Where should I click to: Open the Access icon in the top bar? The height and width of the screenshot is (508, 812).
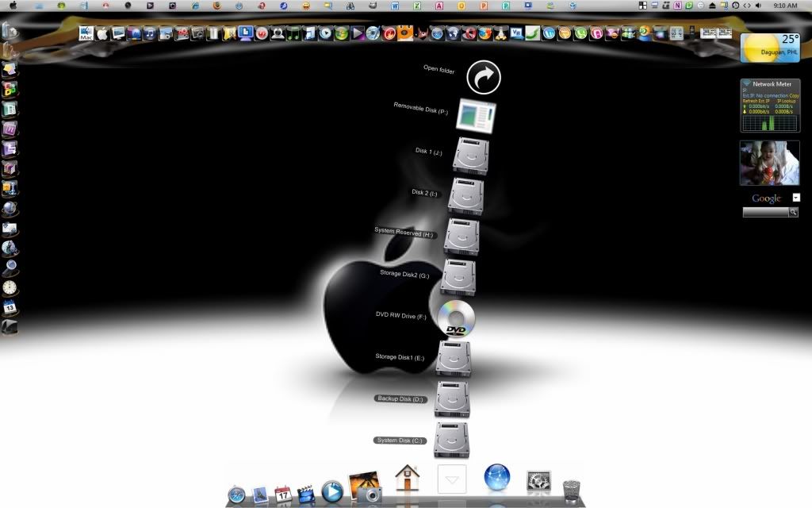[439, 6]
